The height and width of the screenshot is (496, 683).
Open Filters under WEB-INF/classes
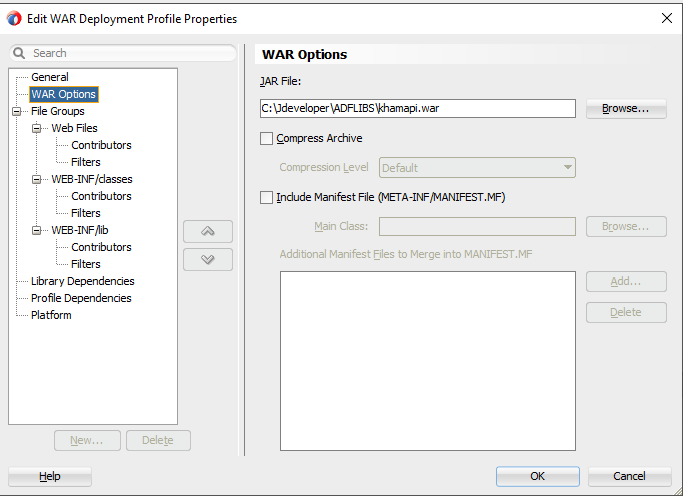[86, 213]
